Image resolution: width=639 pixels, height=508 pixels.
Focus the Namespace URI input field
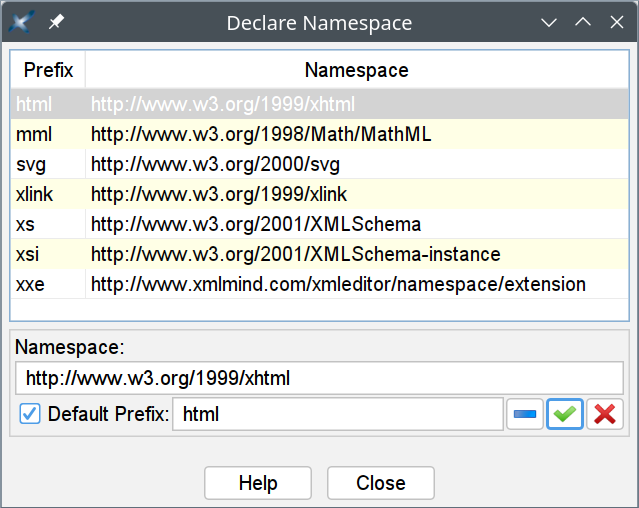coord(320,378)
